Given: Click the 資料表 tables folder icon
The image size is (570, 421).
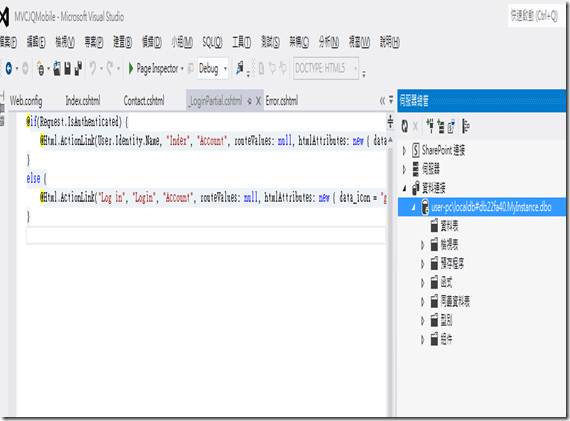Looking at the screenshot, I should (434, 226).
